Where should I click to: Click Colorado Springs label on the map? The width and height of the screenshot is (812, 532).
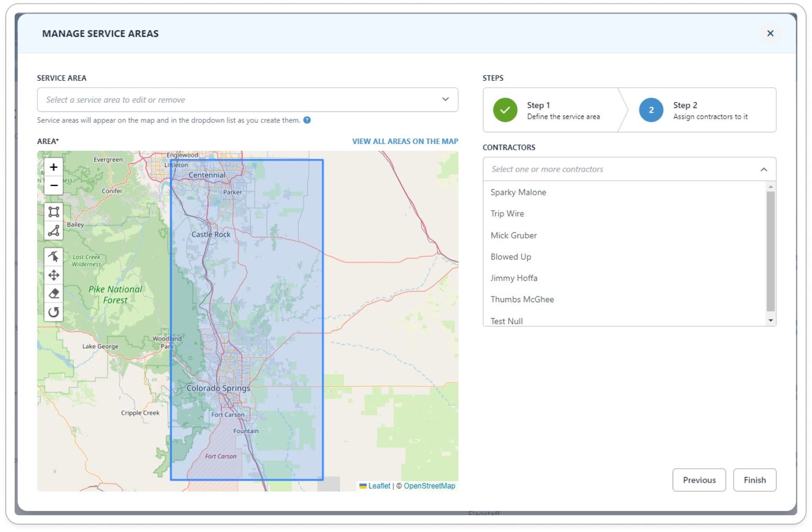tap(219, 389)
